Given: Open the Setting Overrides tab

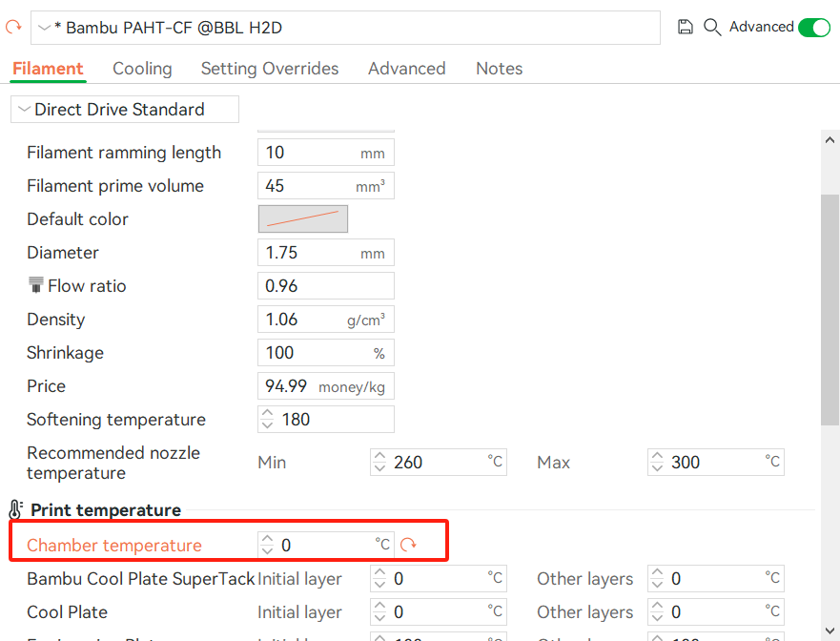Looking at the screenshot, I should tap(270, 69).
